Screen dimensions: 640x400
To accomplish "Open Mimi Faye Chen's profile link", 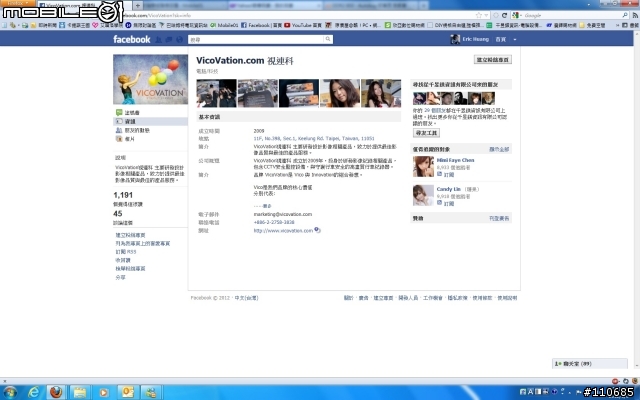I will tap(456, 160).
